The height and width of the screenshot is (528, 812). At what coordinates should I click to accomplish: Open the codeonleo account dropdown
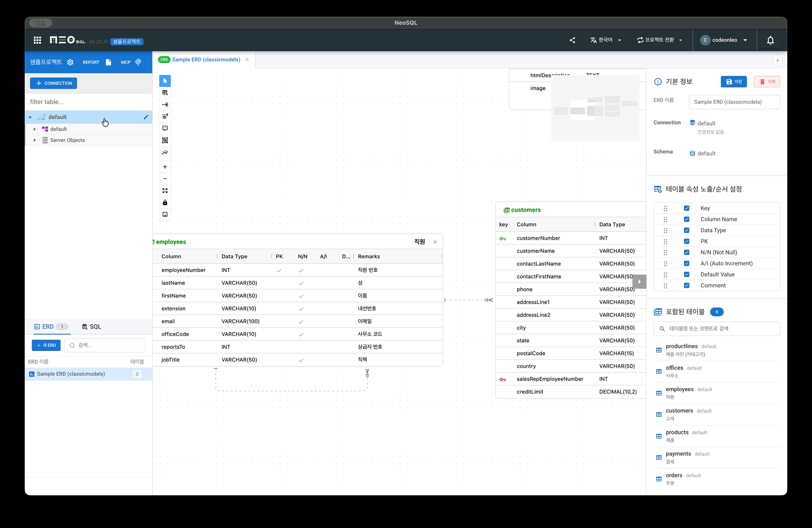(724, 40)
